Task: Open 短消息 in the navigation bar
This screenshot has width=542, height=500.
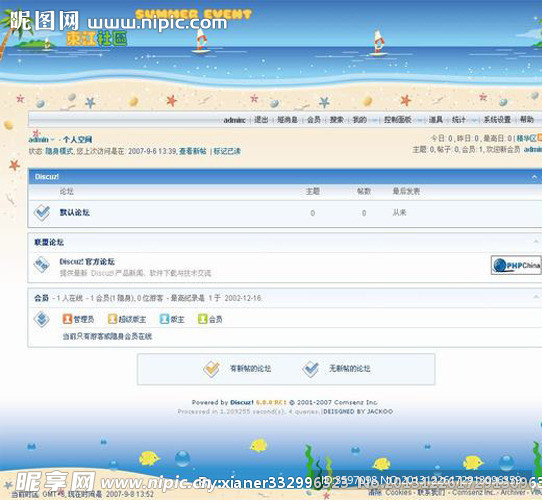Action: pos(287,120)
